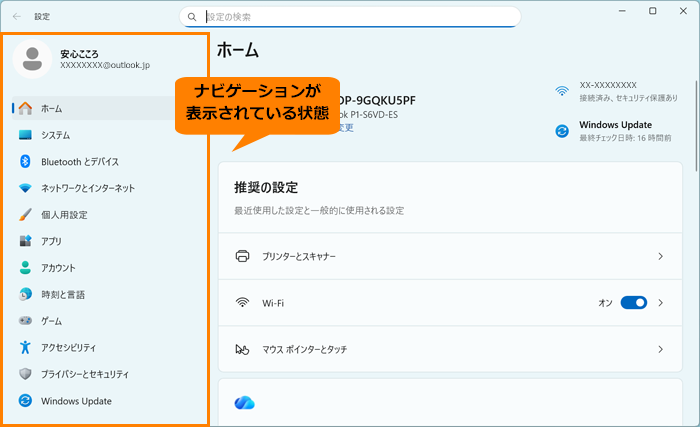Click the アカウント person icon
The width and height of the screenshot is (700, 427).
[25, 268]
